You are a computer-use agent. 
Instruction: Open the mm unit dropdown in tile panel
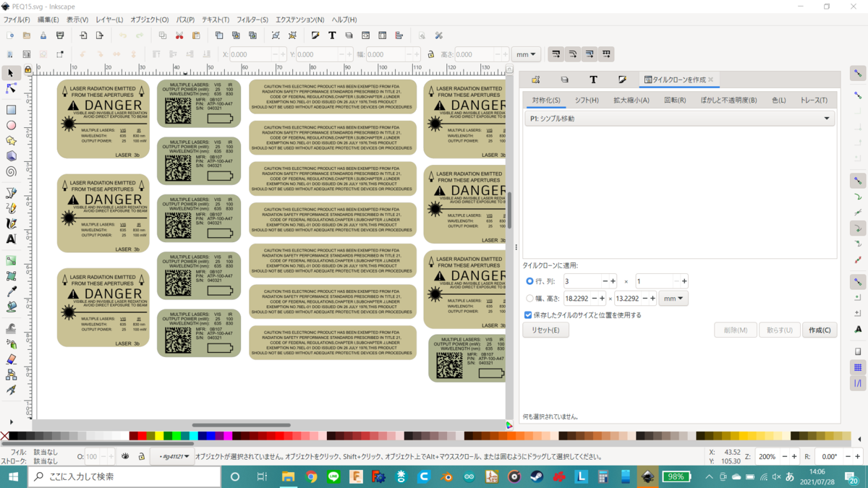pyautogui.click(x=673, y=298)
